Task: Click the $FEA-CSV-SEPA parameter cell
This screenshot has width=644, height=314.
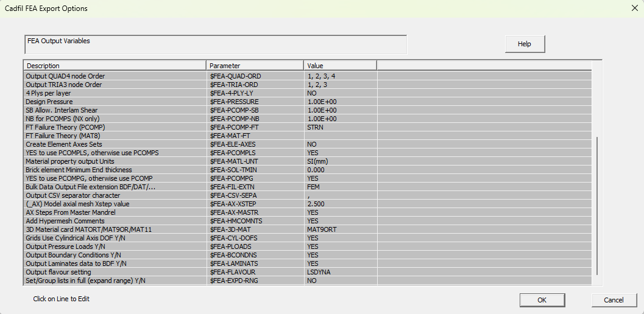Action: (x=255, y=195)
